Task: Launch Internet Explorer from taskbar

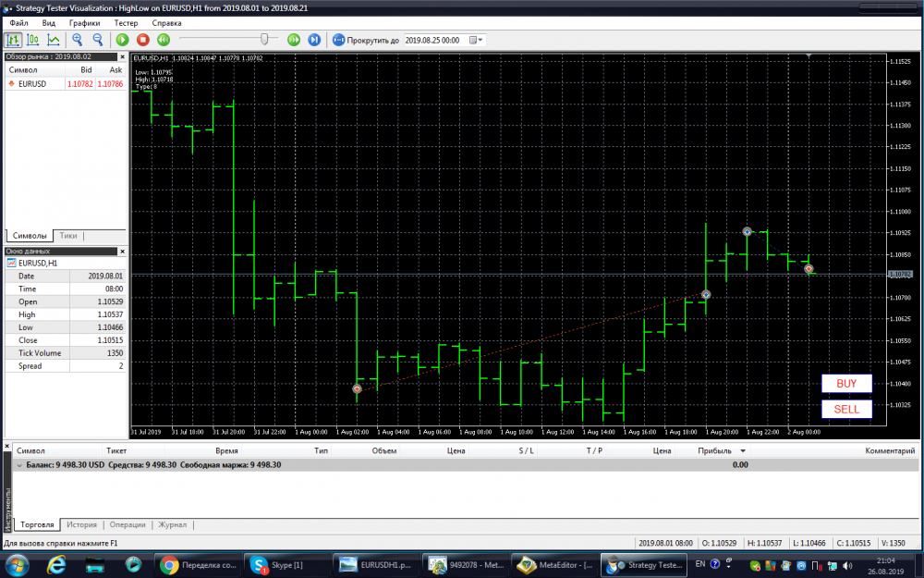Action: [x=56, y=565]
